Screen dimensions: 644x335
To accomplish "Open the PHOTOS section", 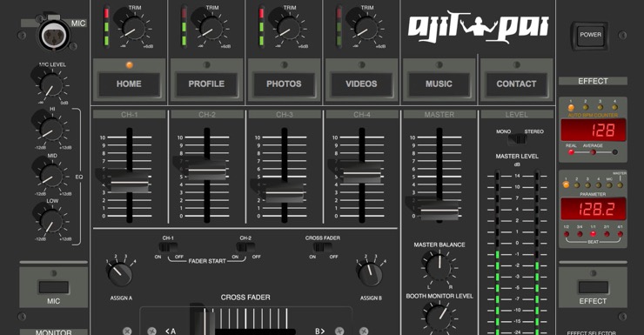I will click(284, 84).
